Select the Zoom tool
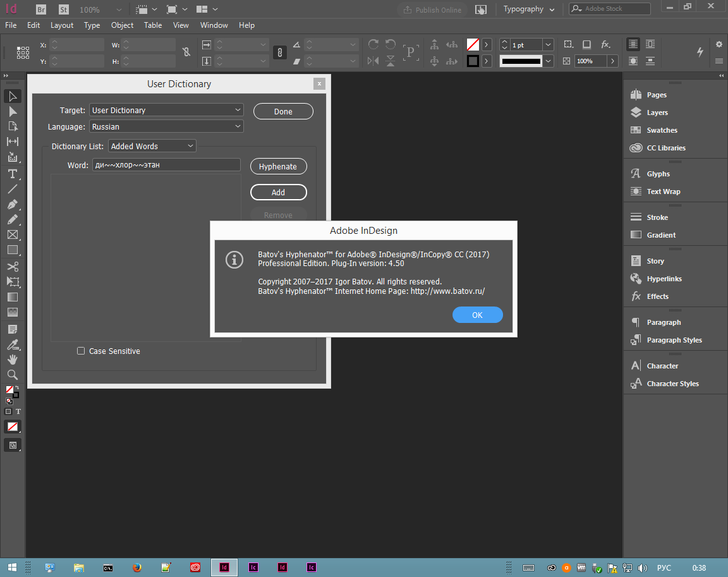 [13, 375]
